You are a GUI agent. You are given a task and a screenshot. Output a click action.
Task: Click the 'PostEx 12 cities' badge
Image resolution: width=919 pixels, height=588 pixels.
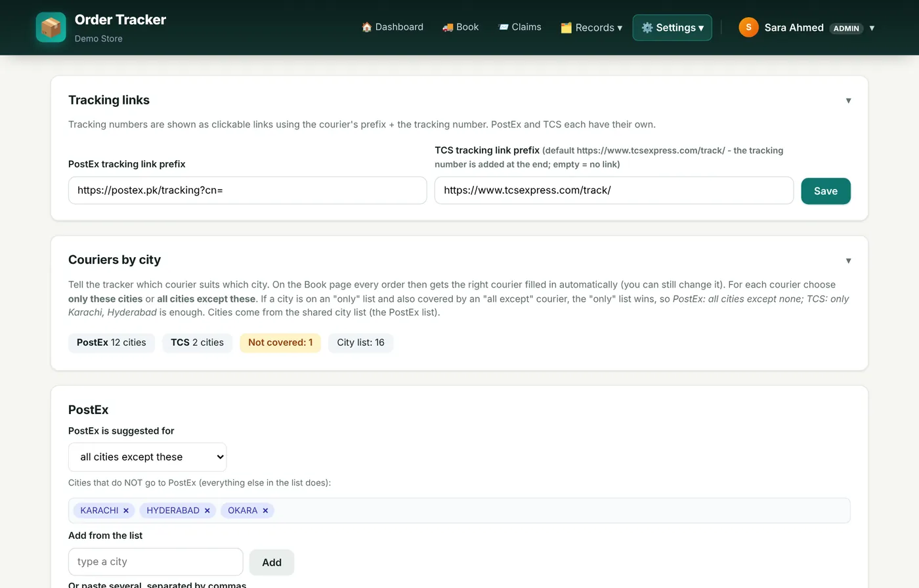click(x=112, y=343)
